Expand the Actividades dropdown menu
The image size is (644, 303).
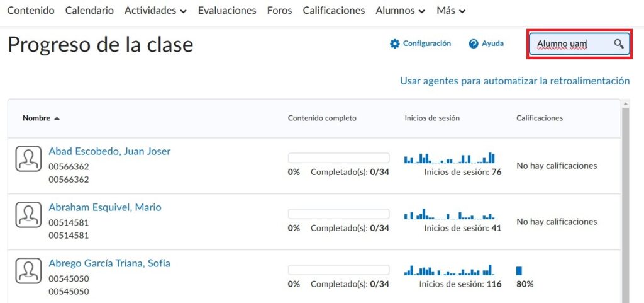(x=155, y=11)
